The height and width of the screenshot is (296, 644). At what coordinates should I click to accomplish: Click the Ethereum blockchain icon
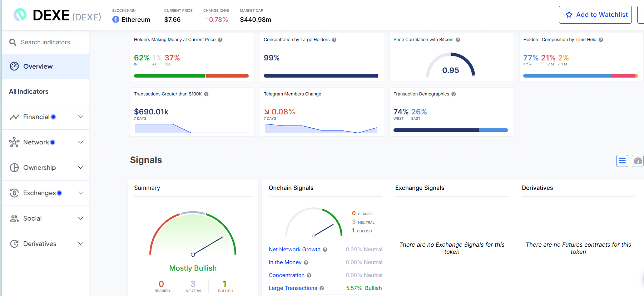click(116, 19)
